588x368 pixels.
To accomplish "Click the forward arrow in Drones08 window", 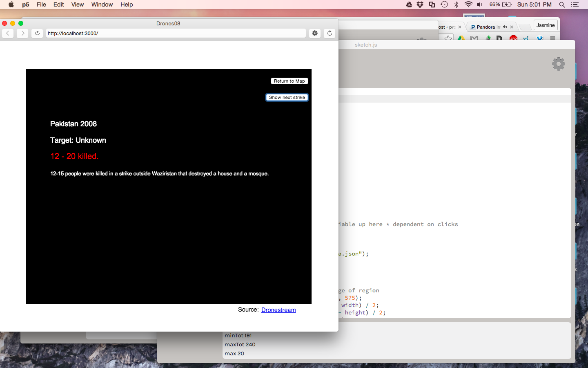I will (x=22, y=33).
